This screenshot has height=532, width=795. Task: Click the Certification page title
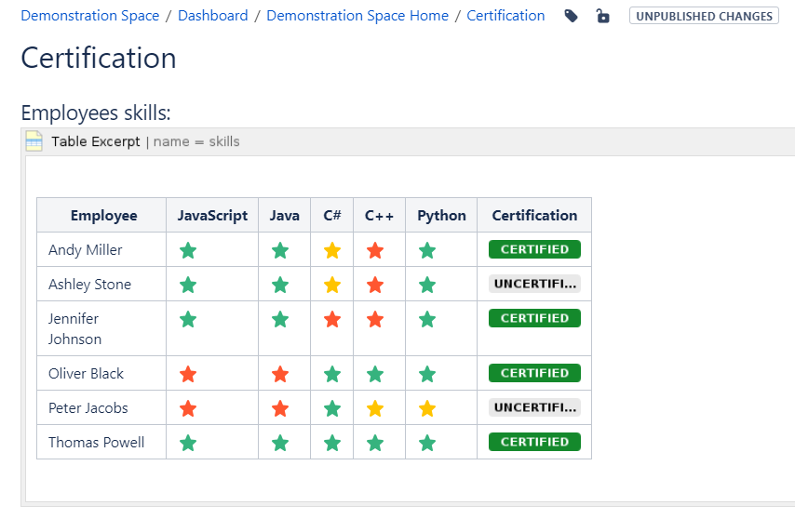point(99,58)
